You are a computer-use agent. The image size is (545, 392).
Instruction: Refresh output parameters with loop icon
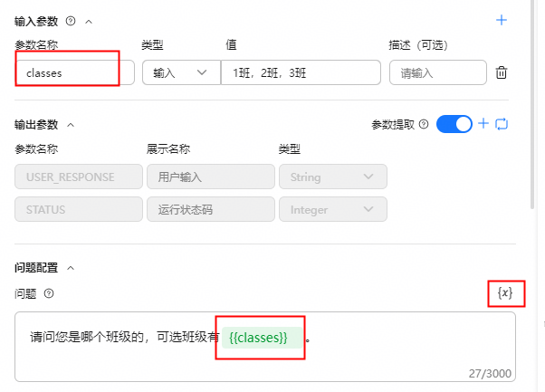pyautogui.click(x=502, y=124)
